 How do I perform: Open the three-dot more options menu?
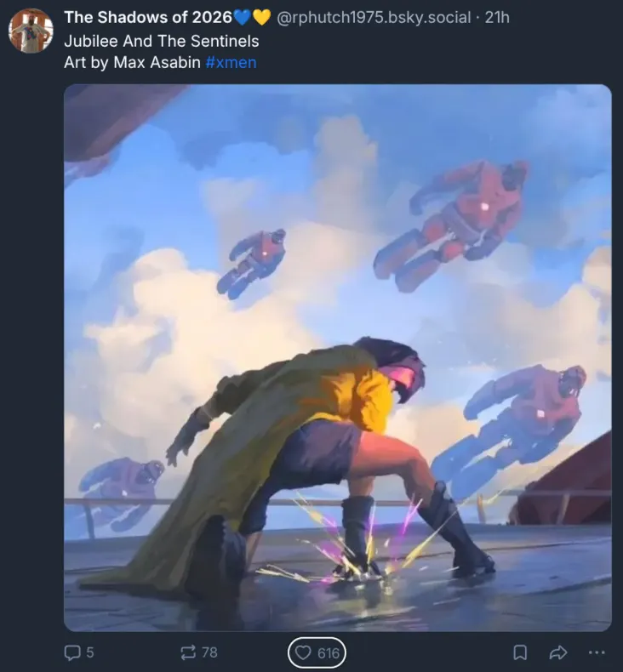pyautogui.click(x=596, y=652)
